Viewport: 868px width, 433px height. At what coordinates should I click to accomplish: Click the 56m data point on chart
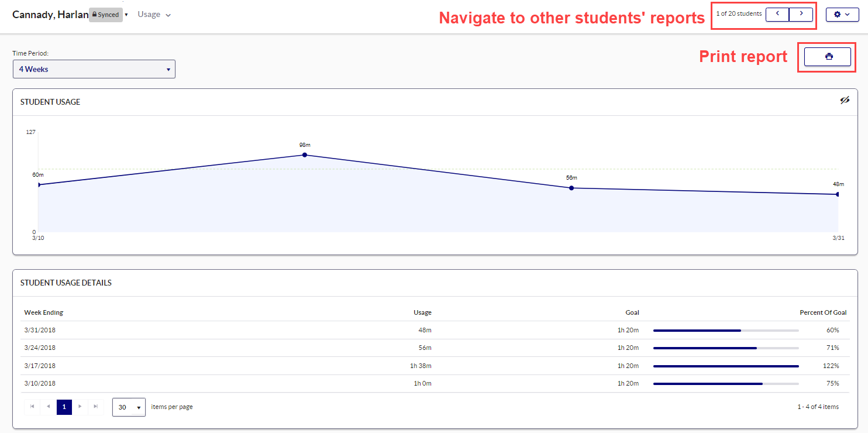tap(571, 188)
